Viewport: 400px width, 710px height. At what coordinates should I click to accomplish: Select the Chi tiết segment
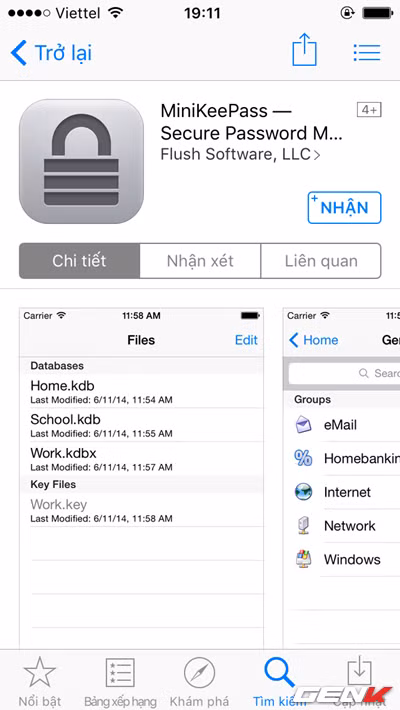(x=79, y=261)
